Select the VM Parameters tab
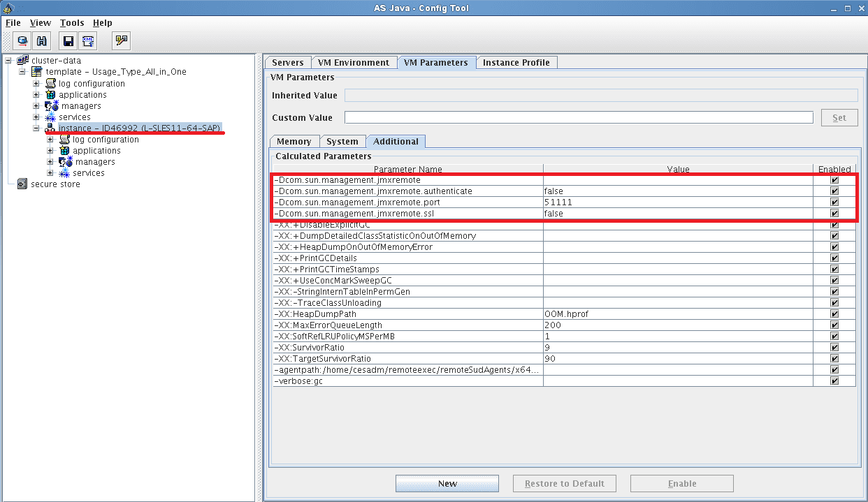The width and height of the screenshot is (868, 502). [x=436, y=63]
